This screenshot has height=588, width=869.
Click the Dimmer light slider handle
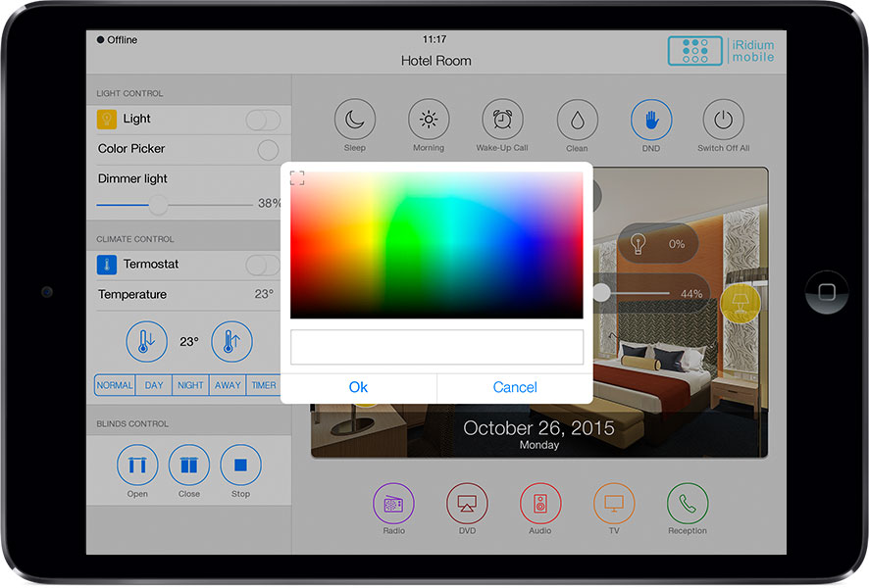tap(157, 204)
